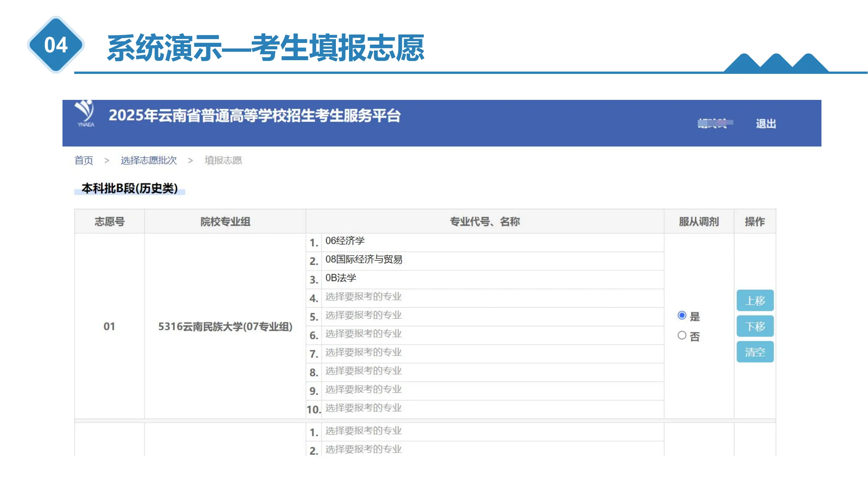The height and width of the screenshot is (488, 868).
Task: Go to 首页 breadcrumb link
Action: coord(84,160)
